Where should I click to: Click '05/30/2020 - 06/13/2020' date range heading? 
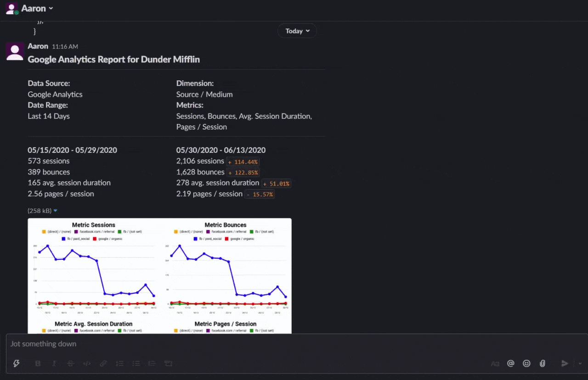coord(221,150)
